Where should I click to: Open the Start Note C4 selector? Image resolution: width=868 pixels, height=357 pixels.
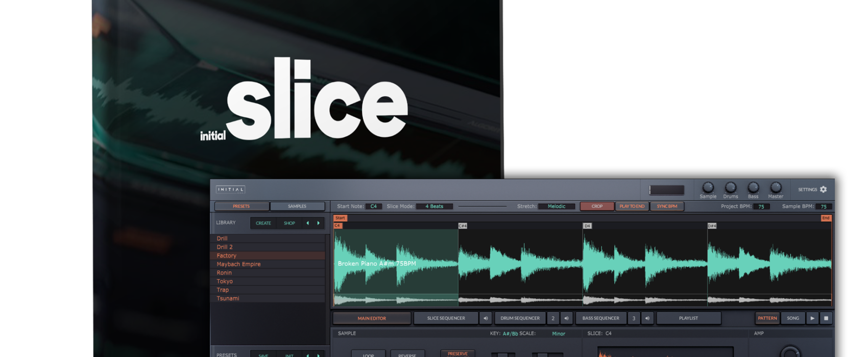coord(374,207)
